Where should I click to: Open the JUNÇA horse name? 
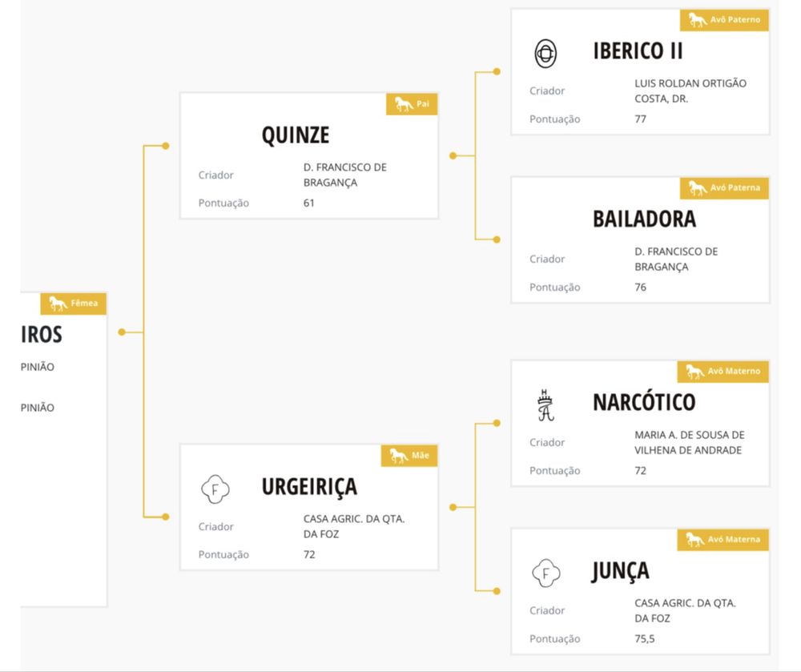(x=621, y=571)
